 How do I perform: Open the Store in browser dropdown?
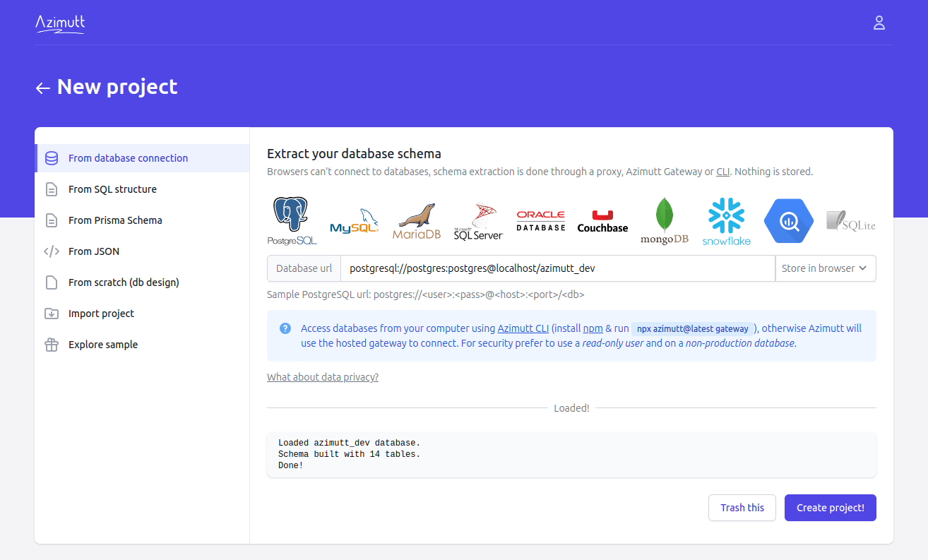(825, 268)
